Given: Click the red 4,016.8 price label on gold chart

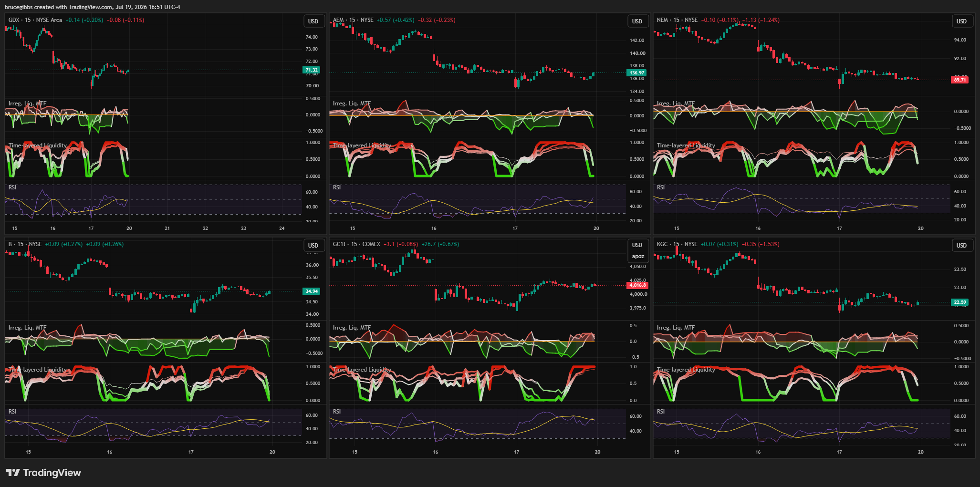Looking at the screenshot, I should (x=637, y=285).
